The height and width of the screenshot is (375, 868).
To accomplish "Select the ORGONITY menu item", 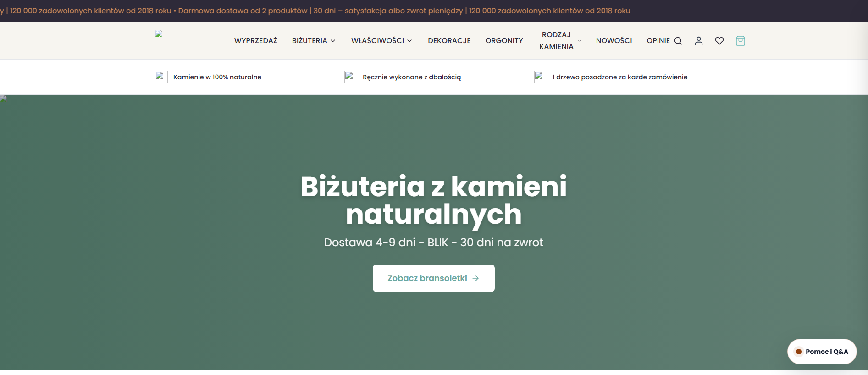I will [x=504, y=41].
